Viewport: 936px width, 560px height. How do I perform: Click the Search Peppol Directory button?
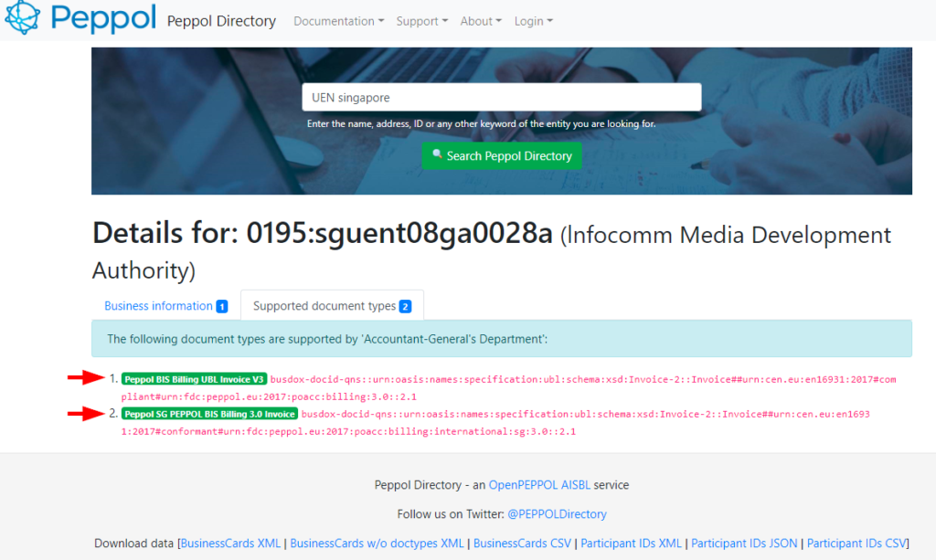(502, 155)
